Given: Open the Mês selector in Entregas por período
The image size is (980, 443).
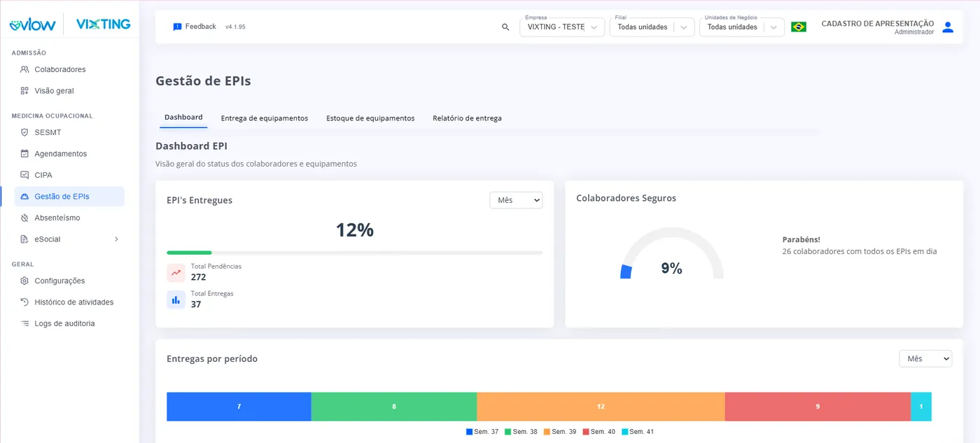Looking at the screenshot, I should click(925, 358).
